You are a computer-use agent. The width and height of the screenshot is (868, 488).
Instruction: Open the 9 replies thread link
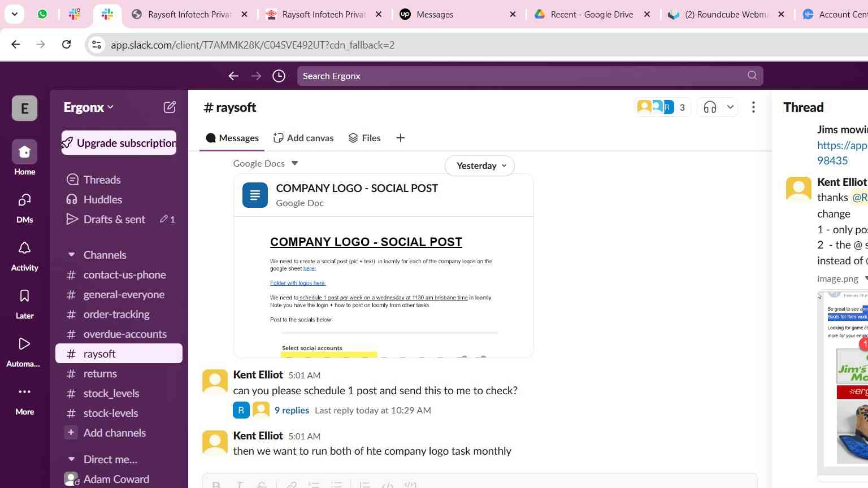pyautogui.click(x=292, y=410)
